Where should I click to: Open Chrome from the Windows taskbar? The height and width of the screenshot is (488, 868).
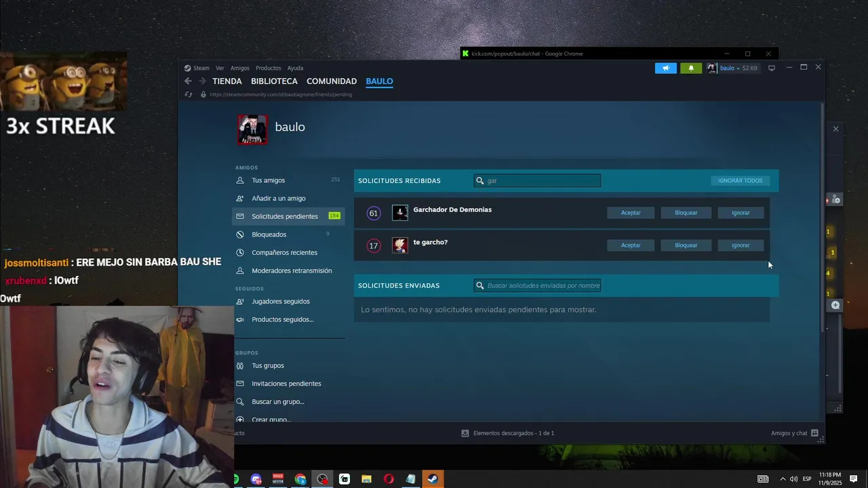(x=300, y=479)
